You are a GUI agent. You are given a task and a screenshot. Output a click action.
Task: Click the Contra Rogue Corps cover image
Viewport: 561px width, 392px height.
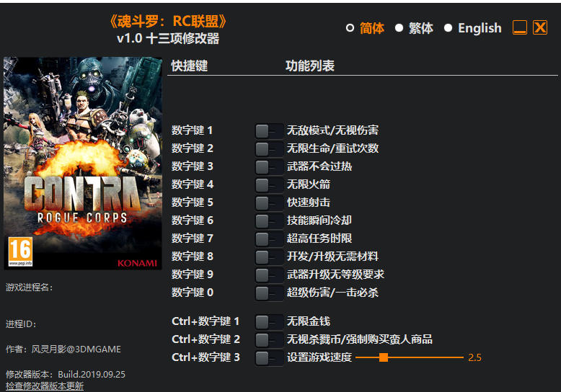[83, 163]
